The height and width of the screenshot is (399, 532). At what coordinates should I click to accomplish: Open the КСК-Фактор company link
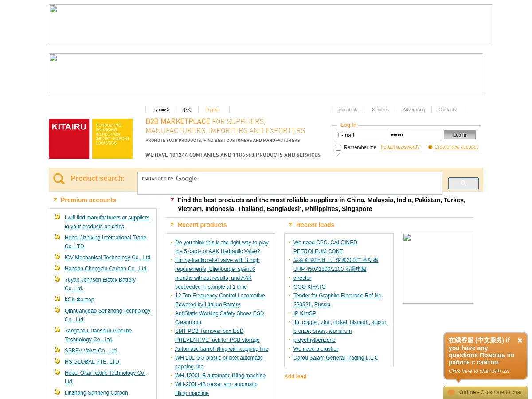(79, 300)
